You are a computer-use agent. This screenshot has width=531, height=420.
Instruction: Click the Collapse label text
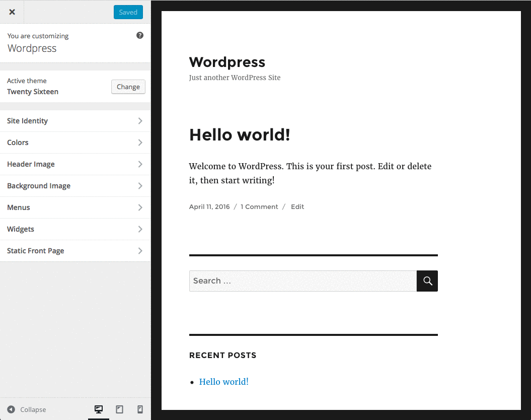[33, 409]
